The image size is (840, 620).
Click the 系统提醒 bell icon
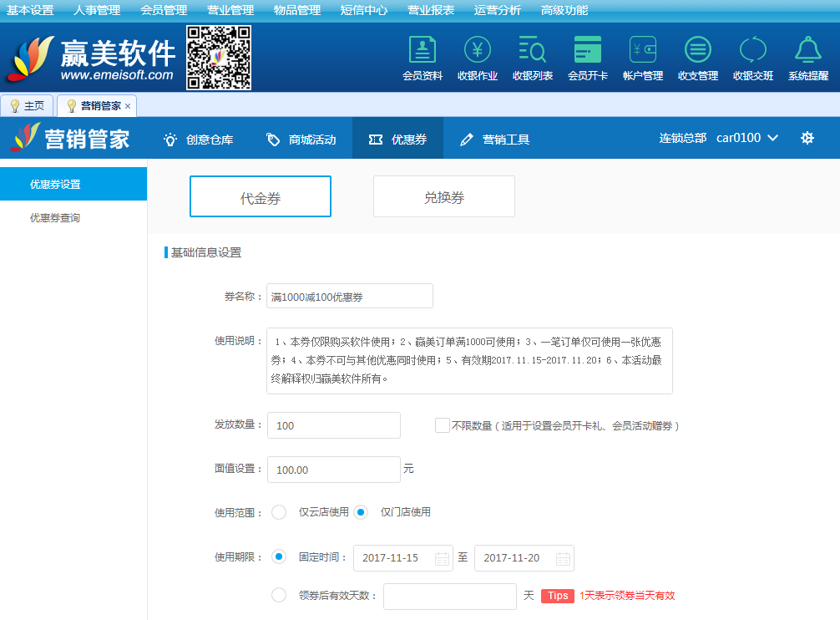pyautogui.click(x=807, y=51)
